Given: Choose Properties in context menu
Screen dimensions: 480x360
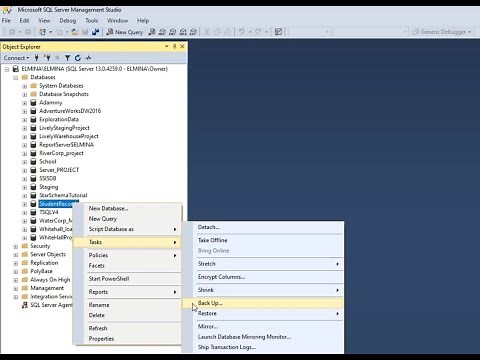Looking at the screenshot, I should pyautogui.click(x=127, y=339).
